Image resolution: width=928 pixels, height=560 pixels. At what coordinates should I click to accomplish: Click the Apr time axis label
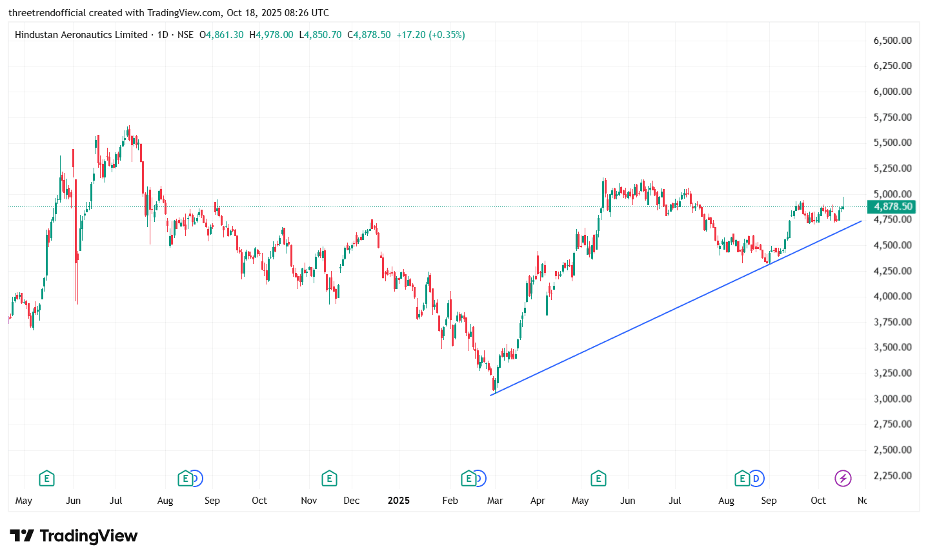(x=538, y=501)
